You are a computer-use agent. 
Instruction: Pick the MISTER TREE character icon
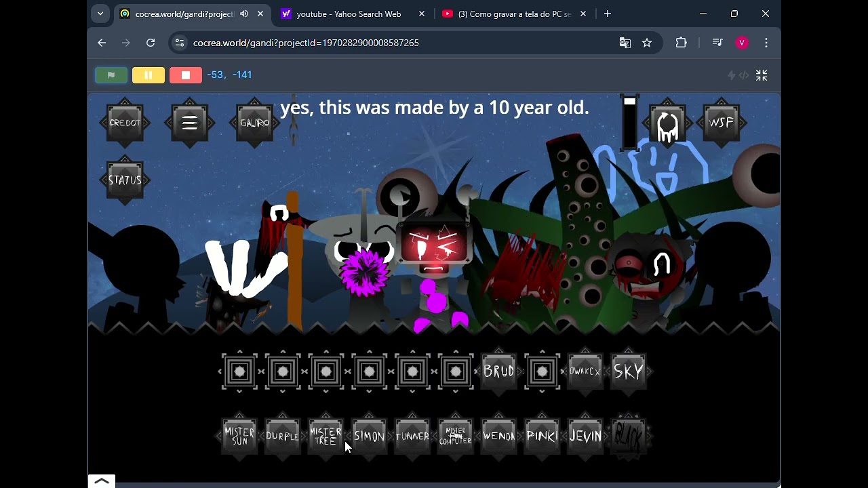point(326,436)
